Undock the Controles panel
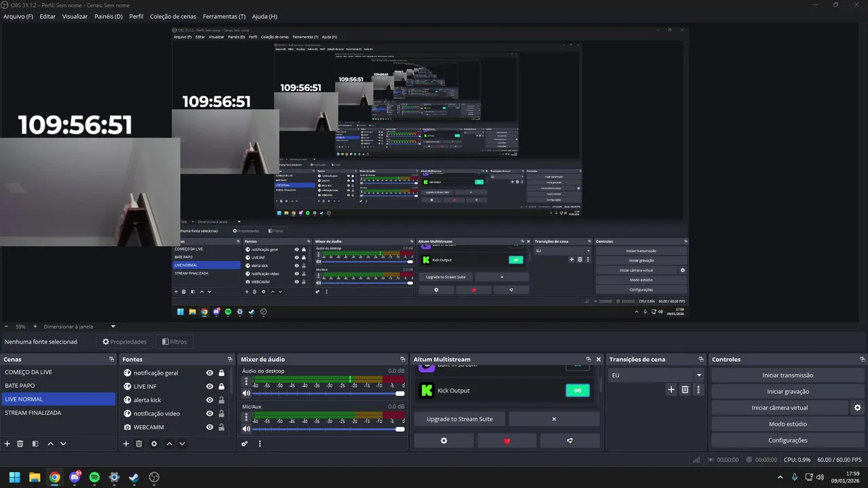The width and height of the screenshot is (868, 488). [x=862, y=359]
